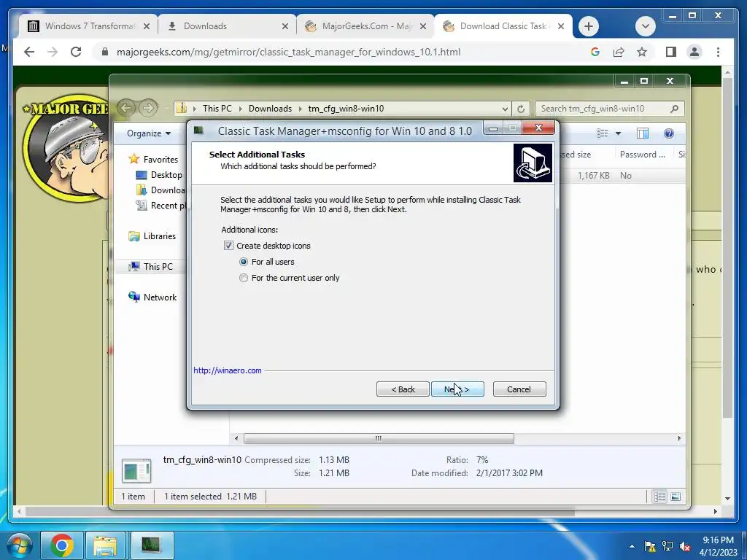Select Favorites in navigation pane

click(x=160, y=160)
